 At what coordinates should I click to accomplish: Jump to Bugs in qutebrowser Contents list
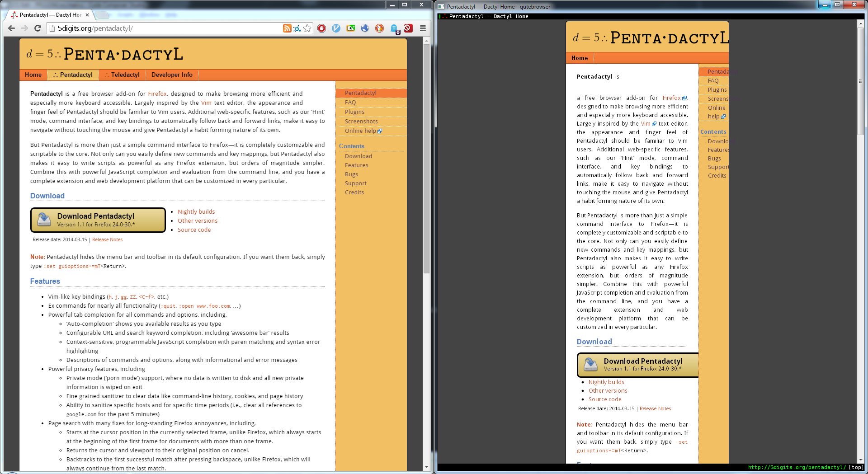tap(714, 158)
